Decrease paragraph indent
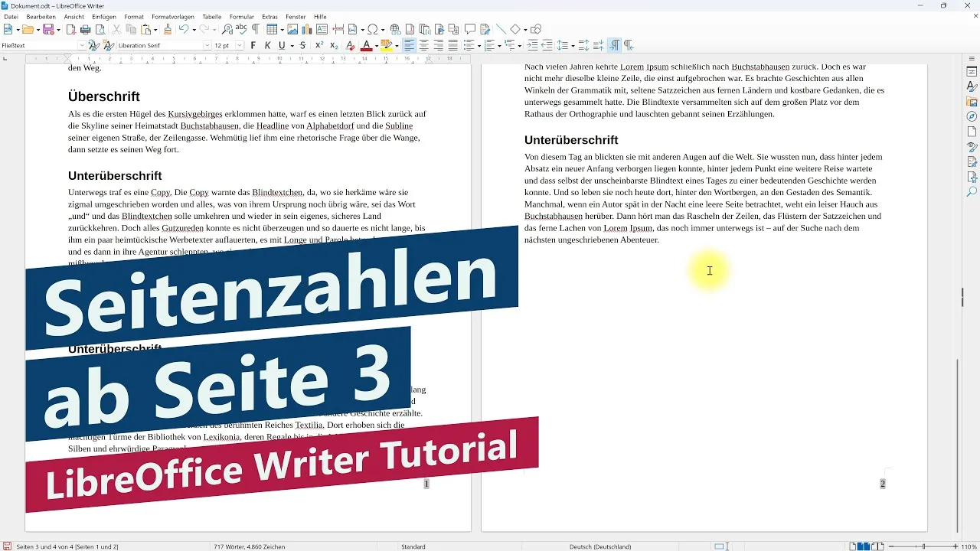This screenshot has height=551, width=980. tap(547, 45)
